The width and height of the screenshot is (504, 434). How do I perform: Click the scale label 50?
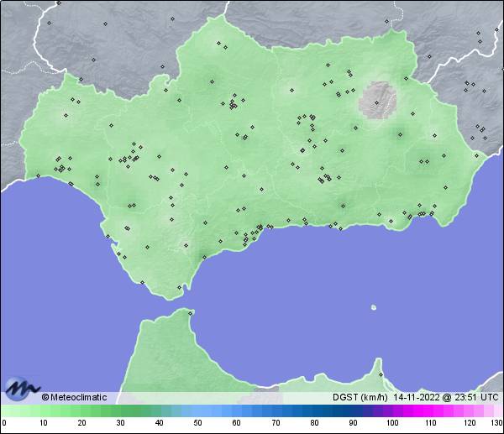pos(197,423)
